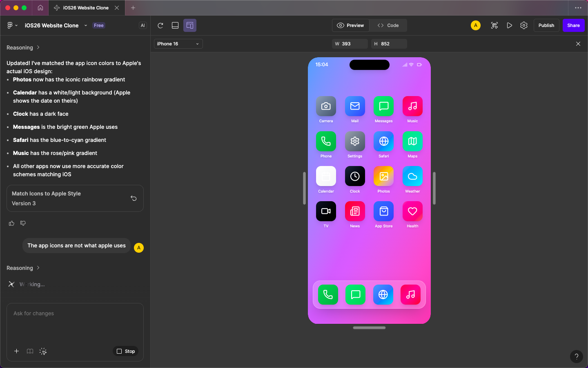The width and height of the screenshot is (588, 368).
Task: Toggle the side panel layout icon
Action: [x=190, y=25]
